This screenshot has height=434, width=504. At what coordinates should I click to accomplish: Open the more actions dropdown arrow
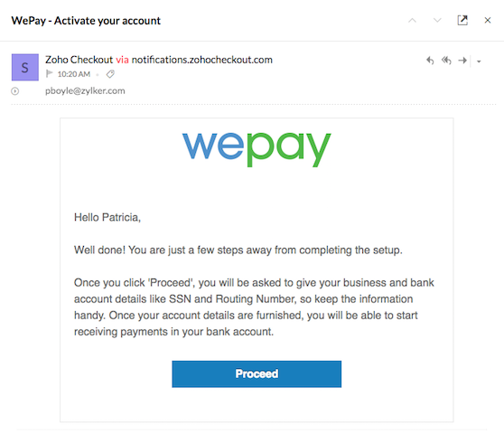click(479, 61)
